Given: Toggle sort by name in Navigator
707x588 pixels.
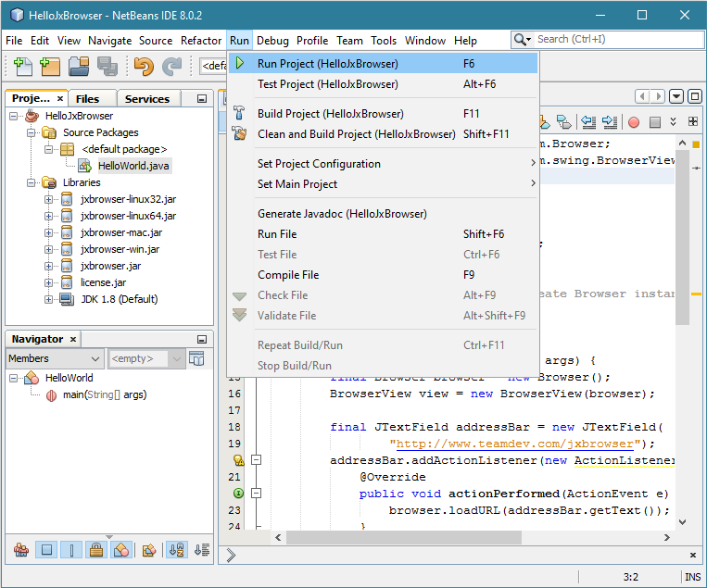Looking at the screenshot, I should pos(177,550).
